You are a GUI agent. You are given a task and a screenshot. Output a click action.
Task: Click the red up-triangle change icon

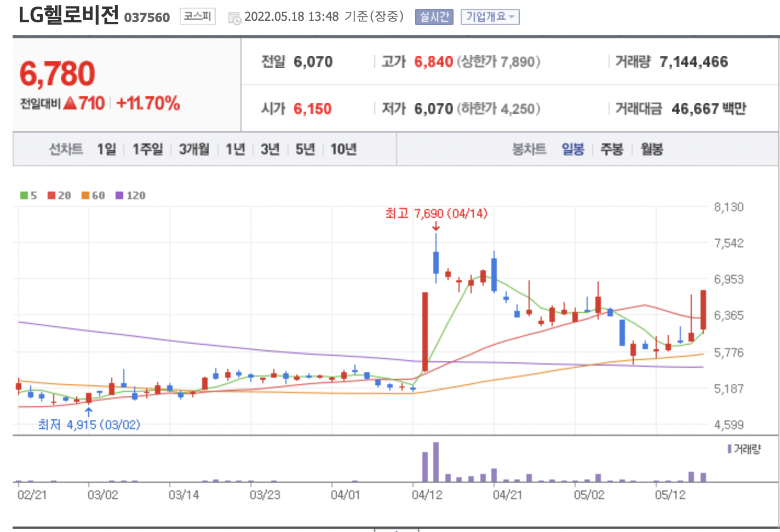pyautogui.click(x=70, y=103)
